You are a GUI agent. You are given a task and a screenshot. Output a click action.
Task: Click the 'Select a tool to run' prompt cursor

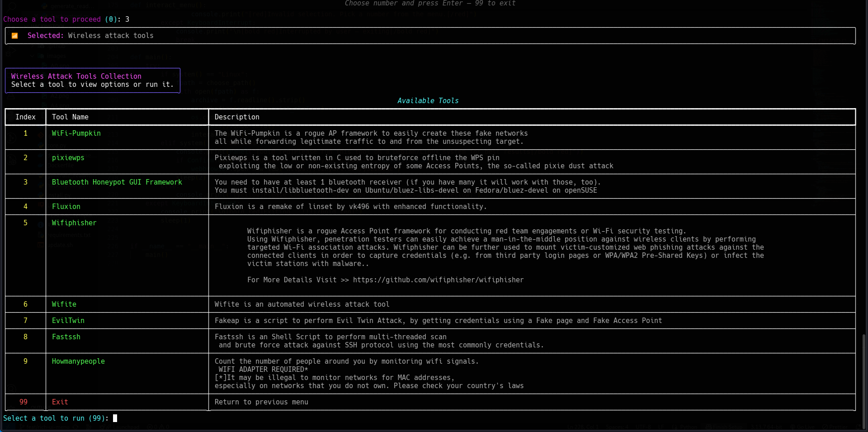point(115,418)
